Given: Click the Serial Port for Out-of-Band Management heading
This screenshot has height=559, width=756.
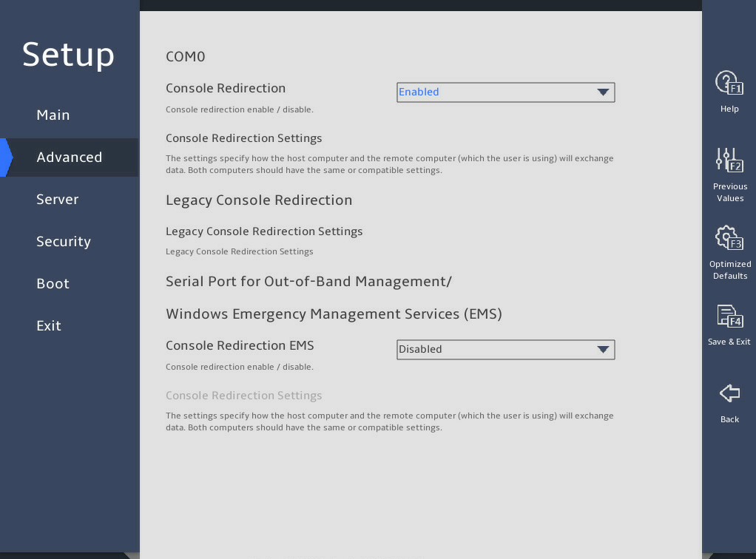Looking at the screenshot, I should point(308,282).
